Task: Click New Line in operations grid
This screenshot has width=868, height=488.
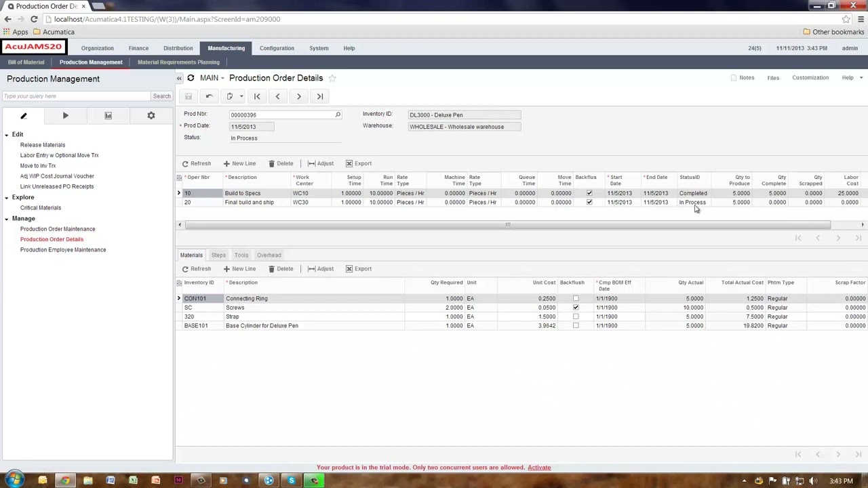Action: click(239, 163)
